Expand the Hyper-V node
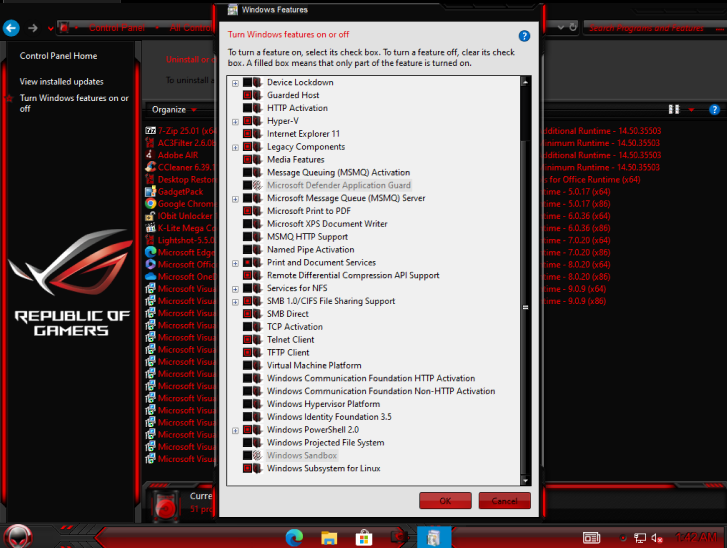Screen dimensions: 727x548 [x=235, y=122]
